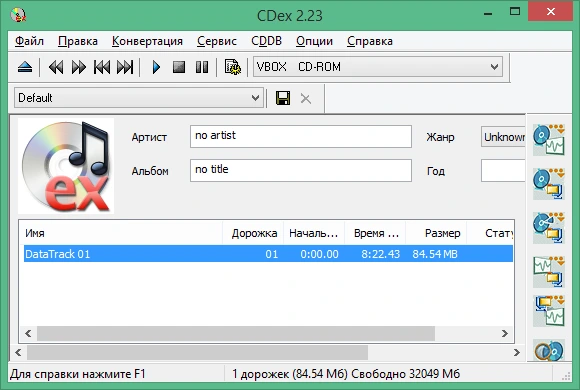Click Extract CD tracks to compressed audio icon
The width and height of the screenshot is (580, 390).
coord(549,184)
